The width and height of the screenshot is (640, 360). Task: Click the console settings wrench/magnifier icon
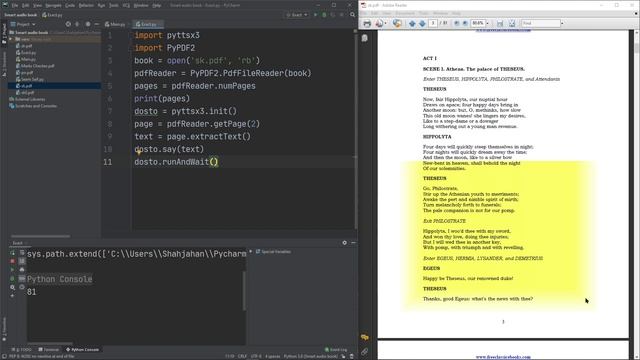point(12,287)
